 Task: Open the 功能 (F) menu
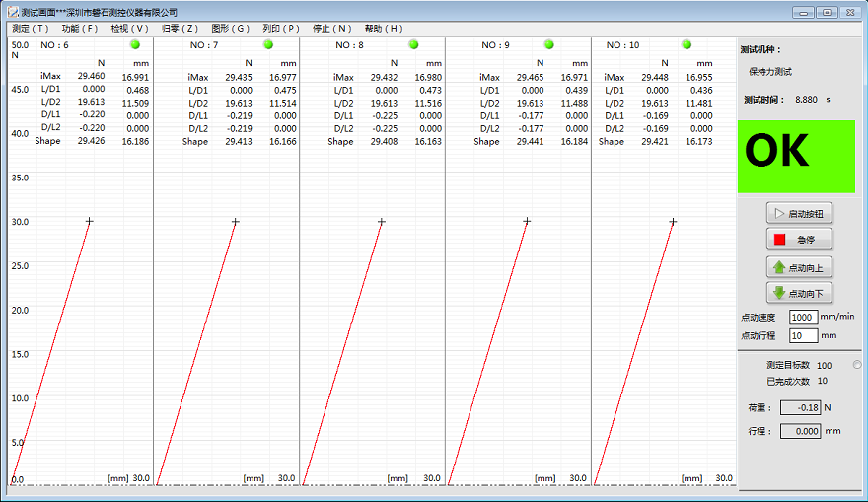(x=80, y=29)
